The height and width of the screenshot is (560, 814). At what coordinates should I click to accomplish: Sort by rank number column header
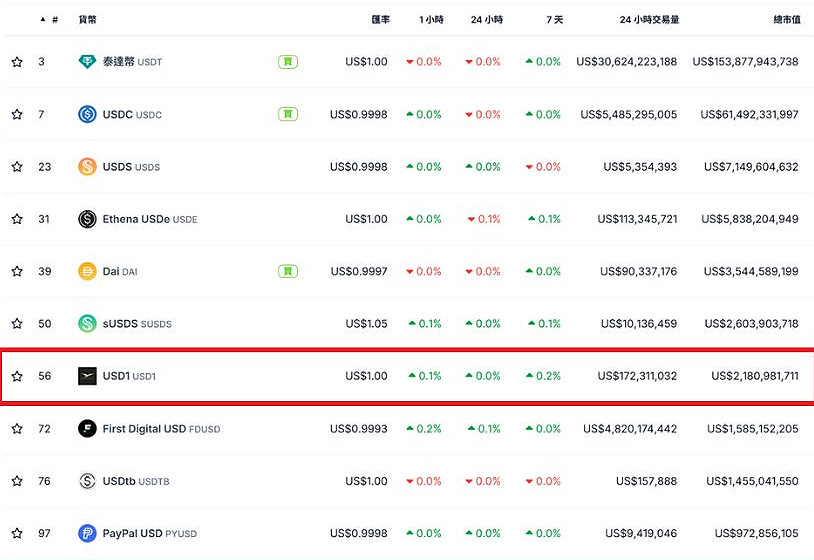[x=50, y=19]
